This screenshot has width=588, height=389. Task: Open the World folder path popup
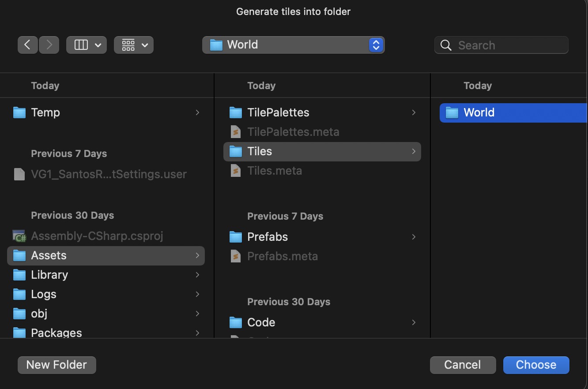tap(293, 45)
